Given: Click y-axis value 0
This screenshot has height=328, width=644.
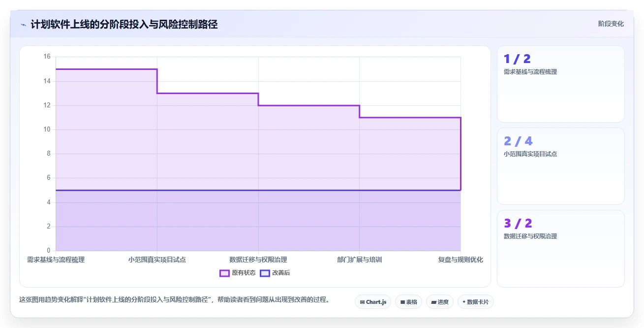Looking at the screenshot, I should 49,251.
